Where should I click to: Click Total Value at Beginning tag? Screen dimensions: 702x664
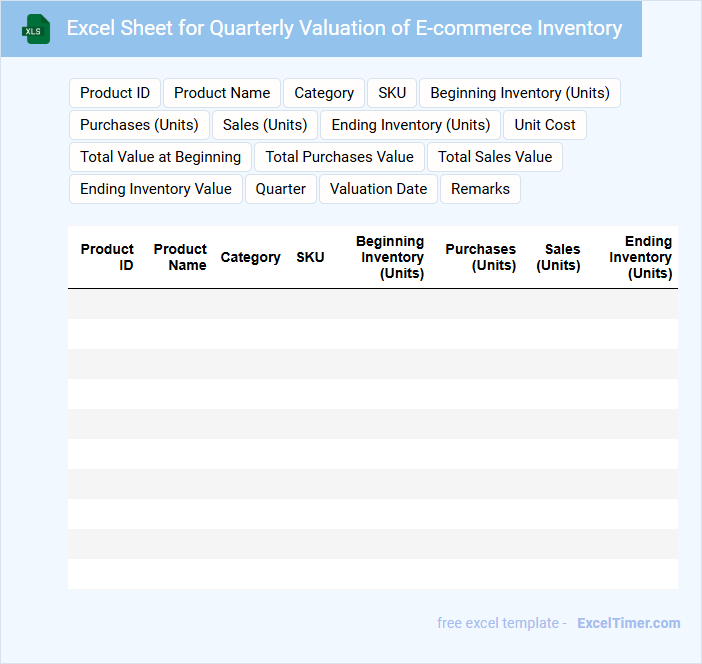[x=160, y=157]
